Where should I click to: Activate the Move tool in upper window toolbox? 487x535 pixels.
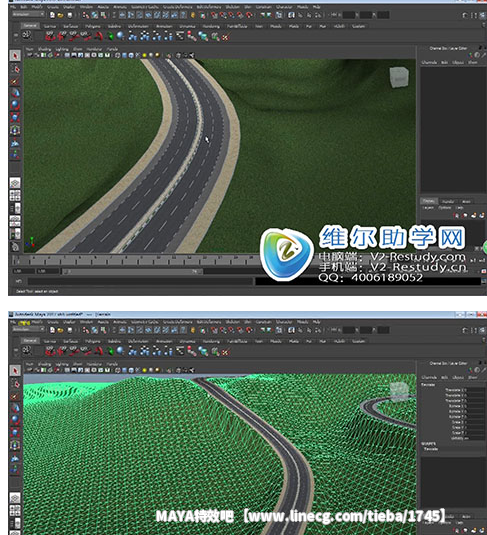click(x=15, y=93)
